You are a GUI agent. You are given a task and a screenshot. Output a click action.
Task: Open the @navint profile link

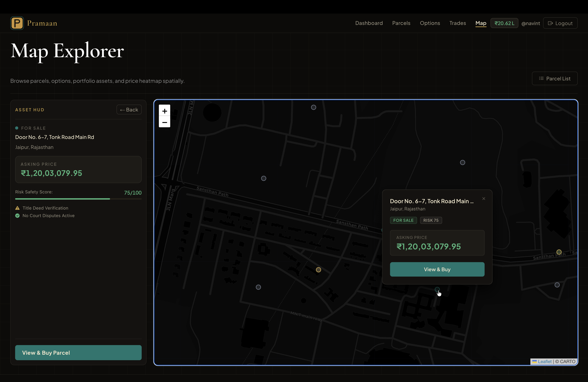tap(531, 23)
